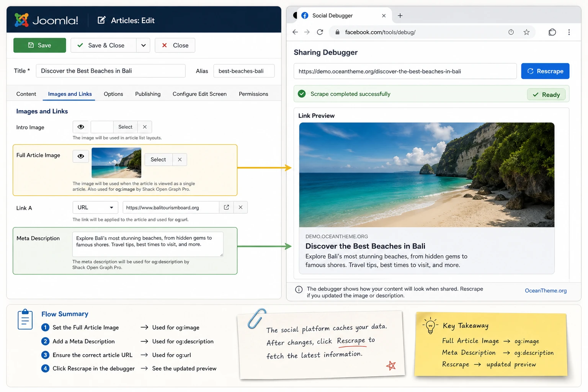Click 'Set the Full Article Image' step text
Screen dimensions: 588x392
pos(86,327)
